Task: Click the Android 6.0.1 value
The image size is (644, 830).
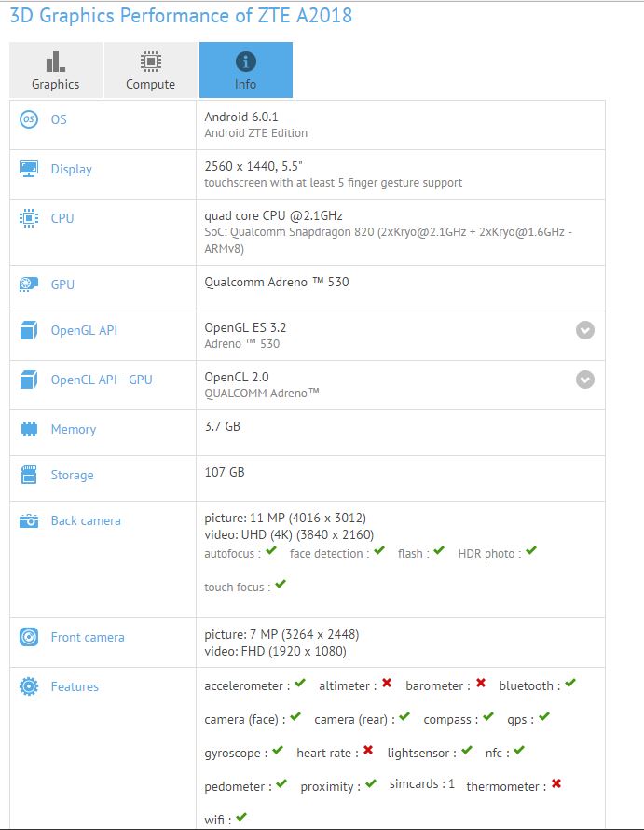Action: pyautogui.click(x=241, y=117)
